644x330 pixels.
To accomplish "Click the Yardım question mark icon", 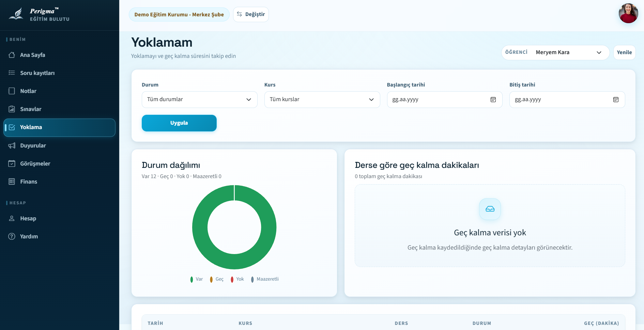I will pyautogui.click(x=12, y=236).
